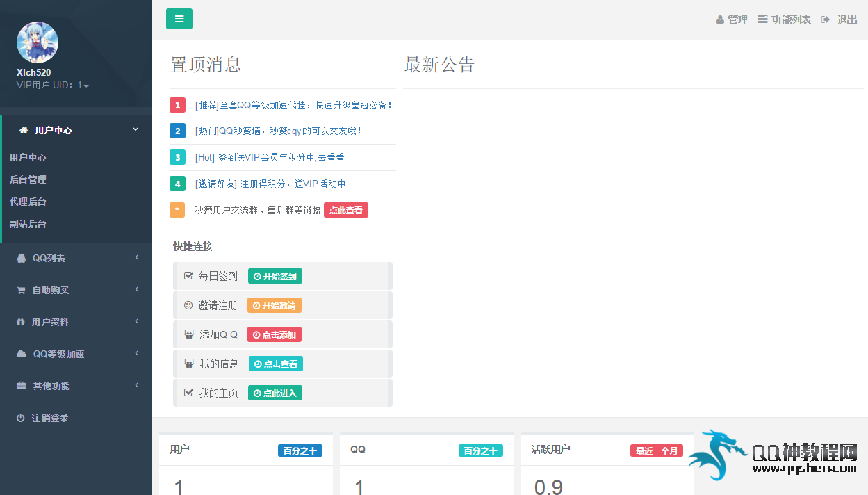Screen dimensions: 868x495
Task: Click the red number 1 badge
Action: (177, 105)
